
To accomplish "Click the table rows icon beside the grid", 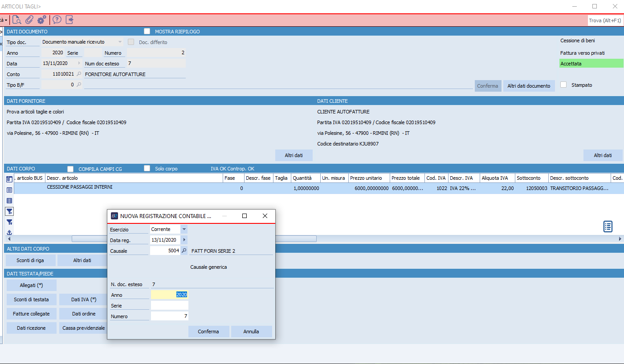I will [9, 201].
